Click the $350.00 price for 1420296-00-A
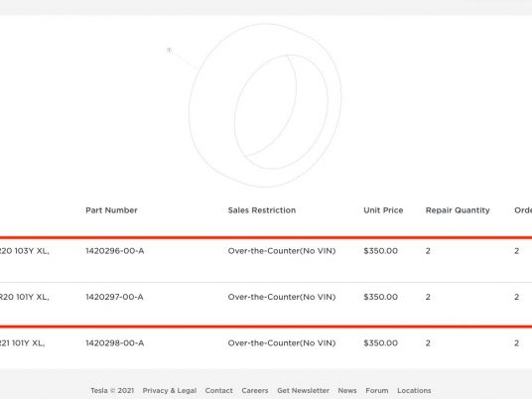Viewport: 532px width, 399px height. tap(380, 251)
